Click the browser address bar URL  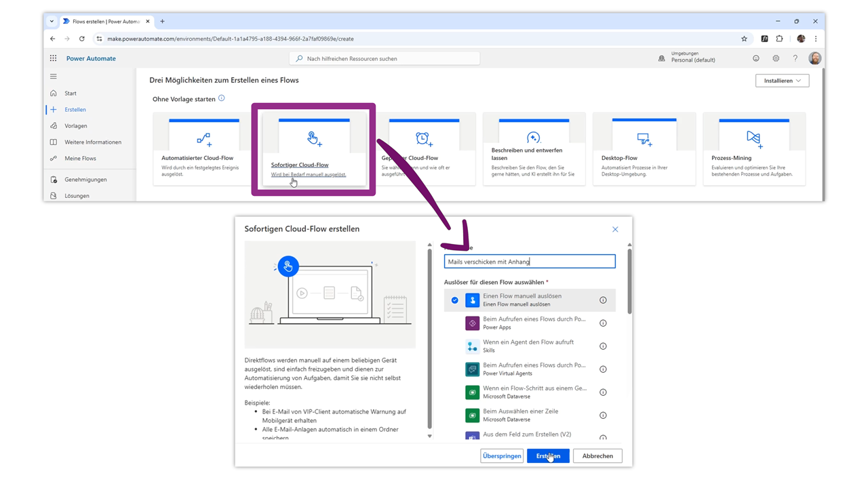[x=231, y=39]
